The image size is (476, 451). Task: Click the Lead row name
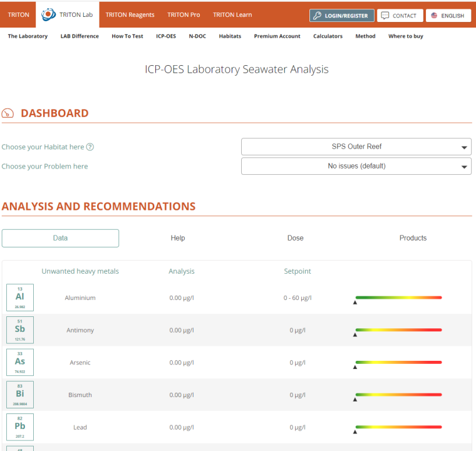80,427
